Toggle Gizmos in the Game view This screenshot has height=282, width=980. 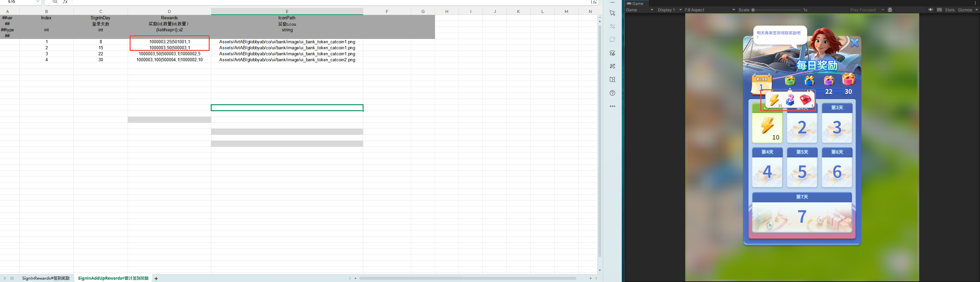point(965,10)
